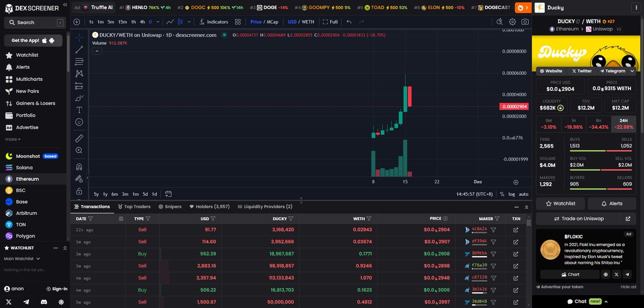Open the alert clock icon in chart toolbar
The width and height of the screenshot is (644, 308).
coord(500,22)
